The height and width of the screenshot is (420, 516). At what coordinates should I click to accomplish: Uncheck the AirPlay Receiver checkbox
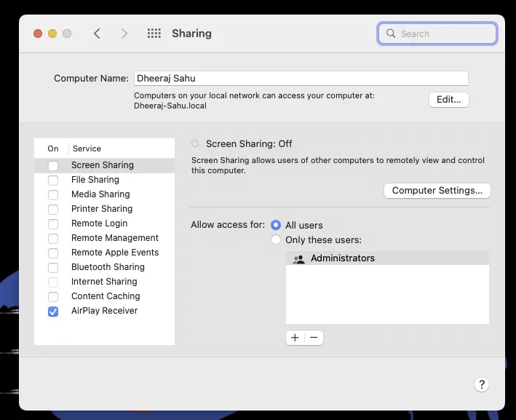[53, 312]
